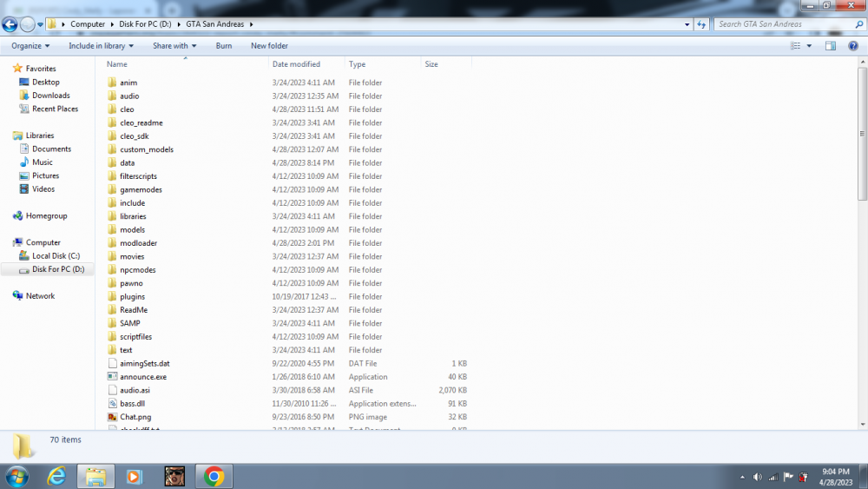Open the Include in library dropdown
The width and height of the screenshot is (868, 489).
(101, 46)
